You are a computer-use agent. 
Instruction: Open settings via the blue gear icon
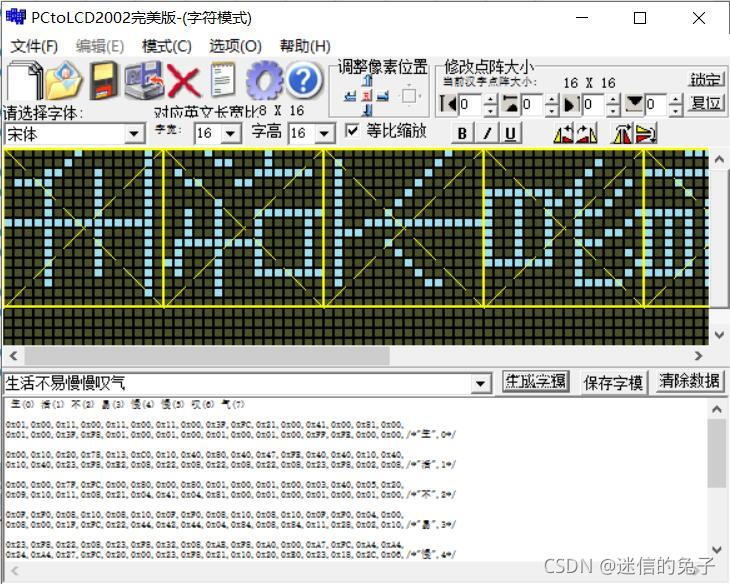[264, 81]
